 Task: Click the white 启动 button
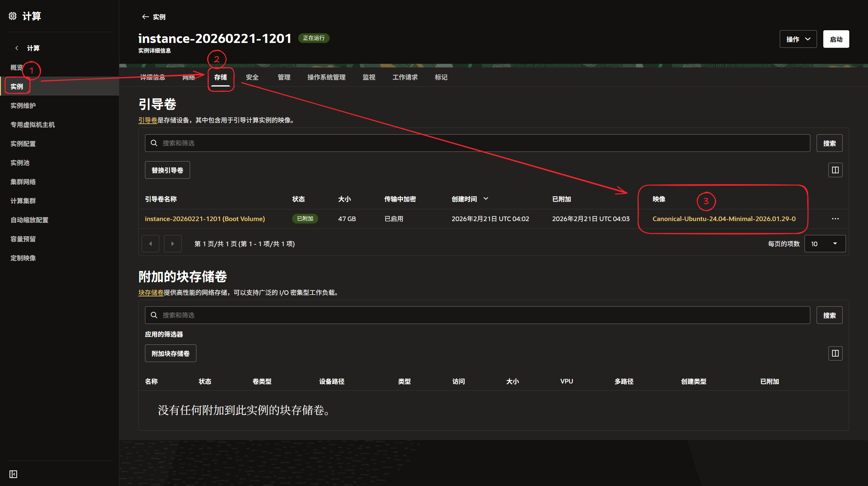click(x=836, y=39)
